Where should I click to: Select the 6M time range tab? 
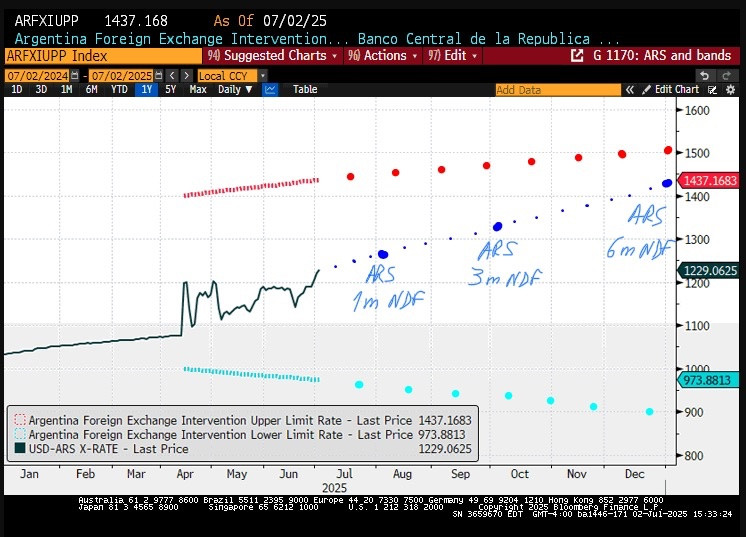pyautogui.click(x=91, y=89)
